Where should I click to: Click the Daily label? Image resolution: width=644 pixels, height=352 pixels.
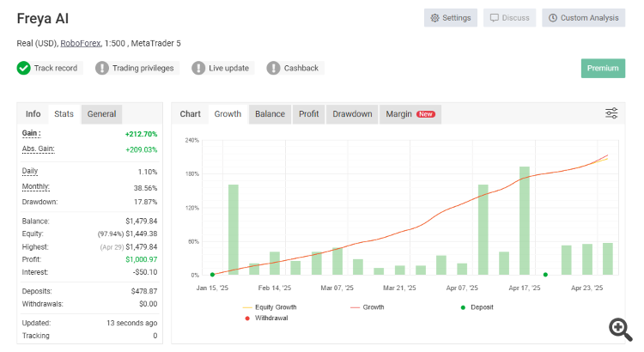click(x=29, y=171)
